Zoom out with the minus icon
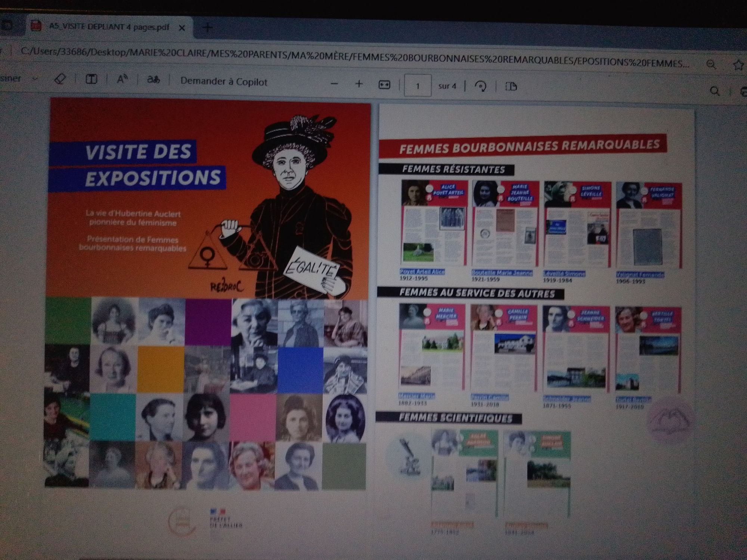This screenshot has height=560, width=747. coord(334,84)
